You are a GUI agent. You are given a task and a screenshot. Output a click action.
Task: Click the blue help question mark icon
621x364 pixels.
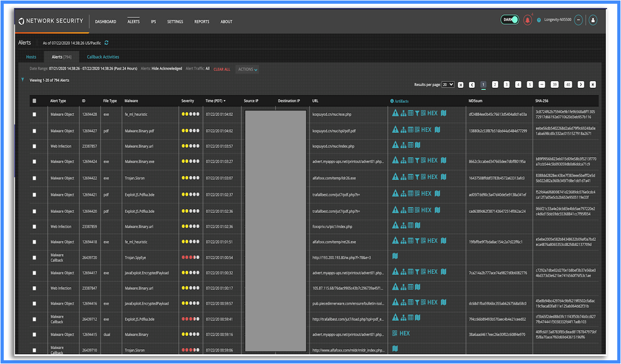pos(539,20)
